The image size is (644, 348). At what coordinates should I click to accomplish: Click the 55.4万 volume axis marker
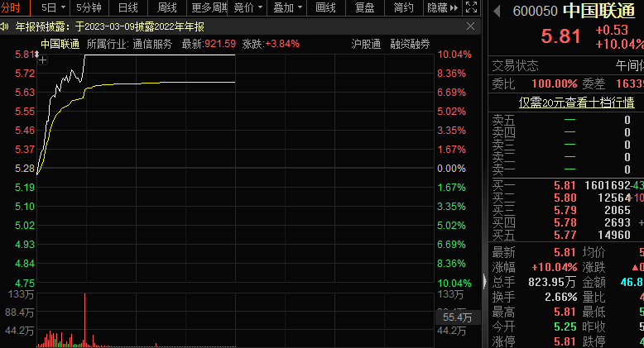[457, 317]
